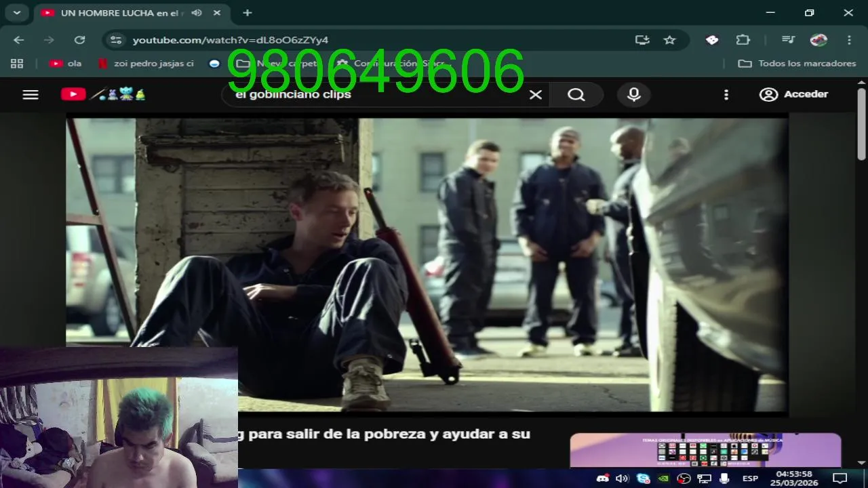The image size is (868, 488).
Task: Open microphone tray icon
Action: click(724, 479)
